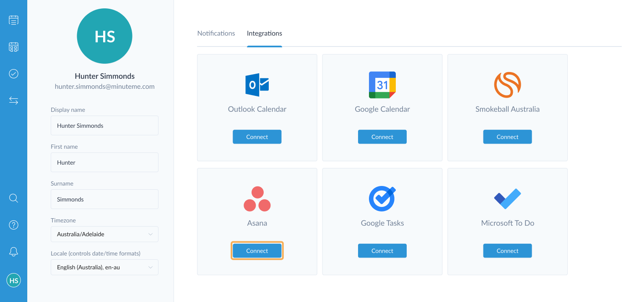Open the calendar grid sidebar icon
Screen dimensions: 644x302
13,47
